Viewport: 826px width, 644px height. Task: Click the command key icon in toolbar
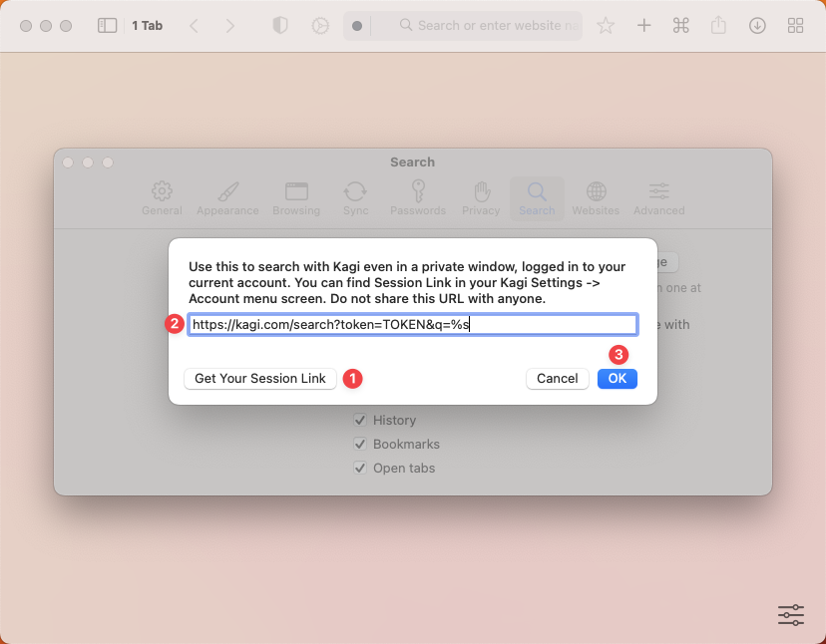pos(681,26)
